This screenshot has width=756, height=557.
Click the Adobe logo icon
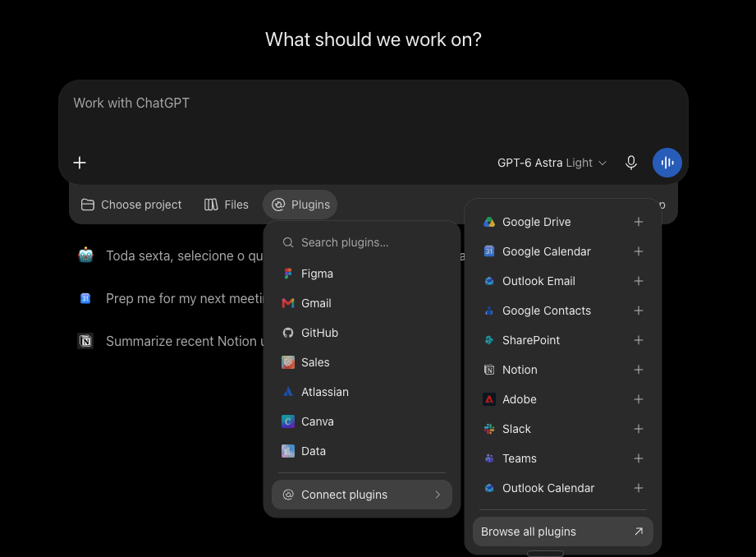[489, 399]
